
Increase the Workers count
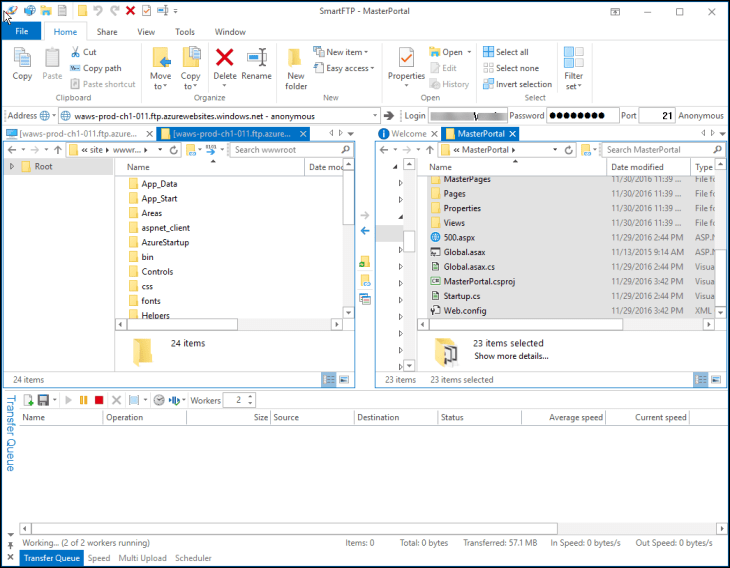click(250, 397)
